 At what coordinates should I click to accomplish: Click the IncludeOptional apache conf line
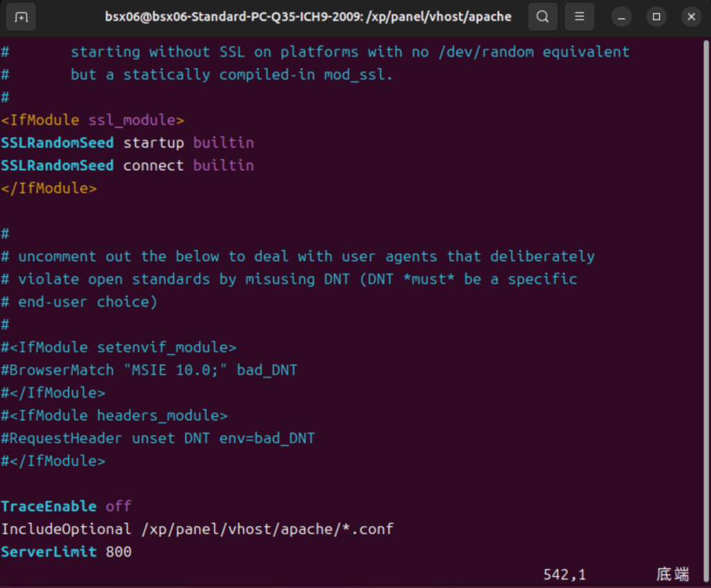[x=197, y=529]
